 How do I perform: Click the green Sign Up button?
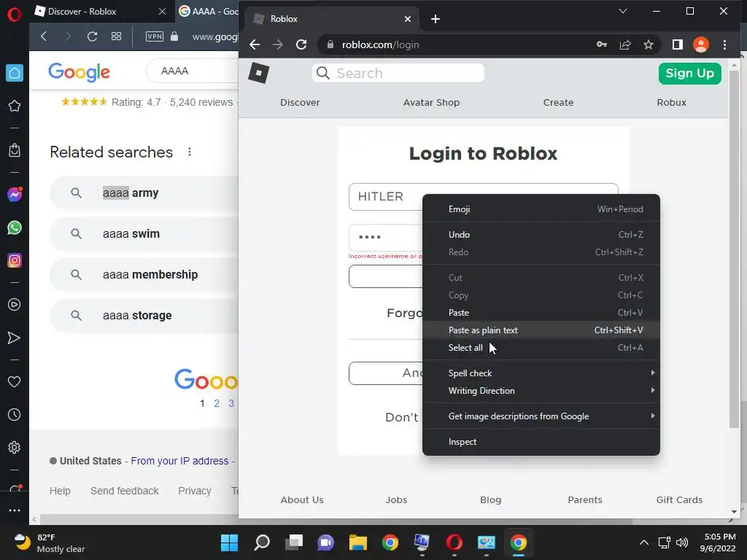[x=689, y=74]
